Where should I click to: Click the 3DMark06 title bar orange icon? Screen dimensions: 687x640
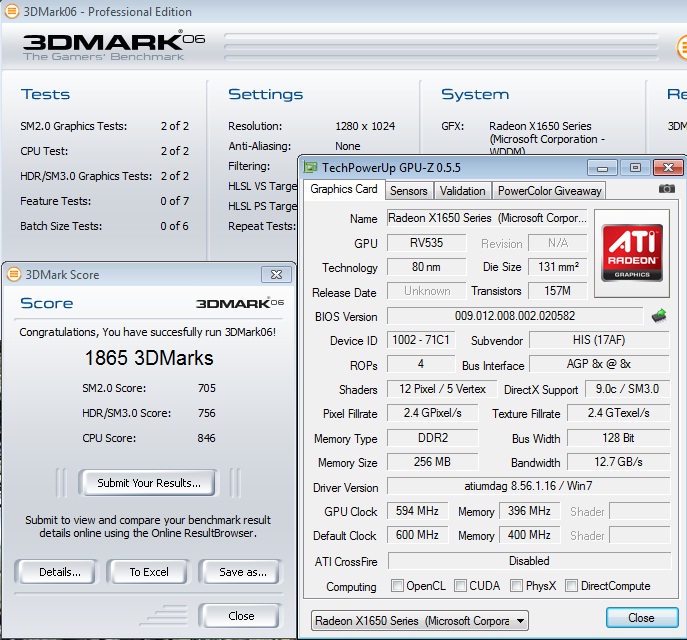(x=11, y=11)
